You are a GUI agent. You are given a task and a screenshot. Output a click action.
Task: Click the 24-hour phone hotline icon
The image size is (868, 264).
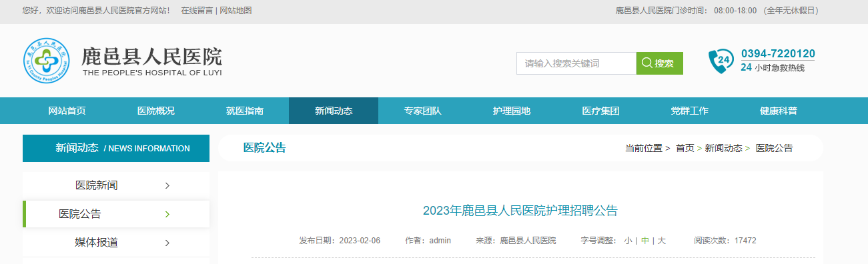[721, 61]
